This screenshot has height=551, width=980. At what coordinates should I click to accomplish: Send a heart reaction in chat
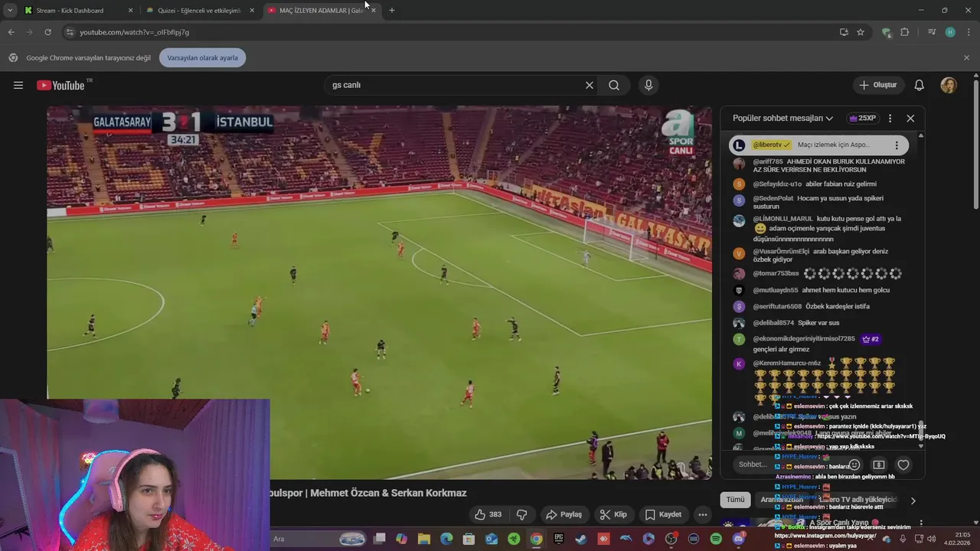pyautogui.click(x=903, y=465)
